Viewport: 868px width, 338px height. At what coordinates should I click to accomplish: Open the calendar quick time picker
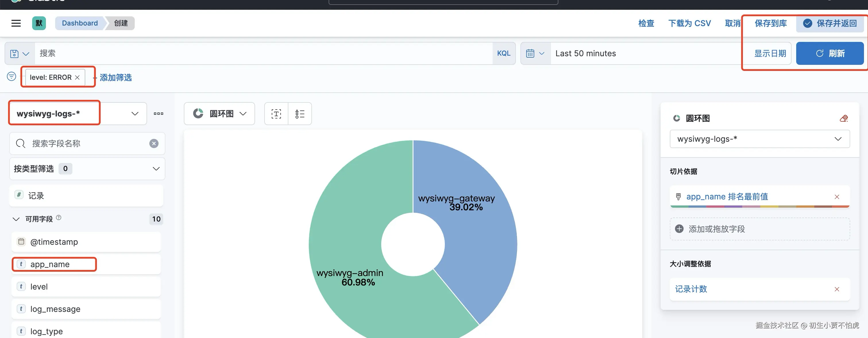(x=535, y=54)
